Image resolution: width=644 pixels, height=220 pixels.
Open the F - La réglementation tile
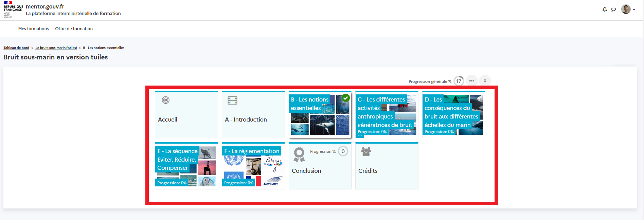pos(253,166)
